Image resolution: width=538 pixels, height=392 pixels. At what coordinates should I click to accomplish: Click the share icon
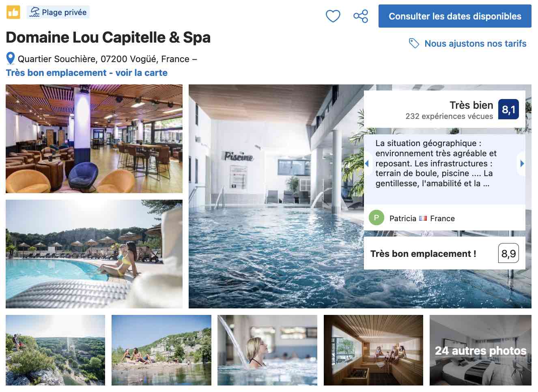coord(360,16)
